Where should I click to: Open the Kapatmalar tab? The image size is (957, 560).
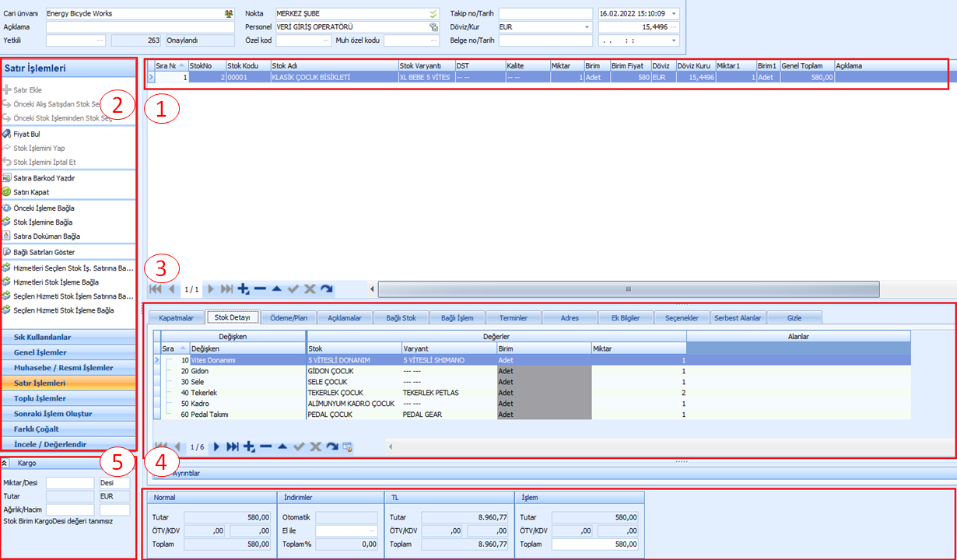[x=176, y=317]
